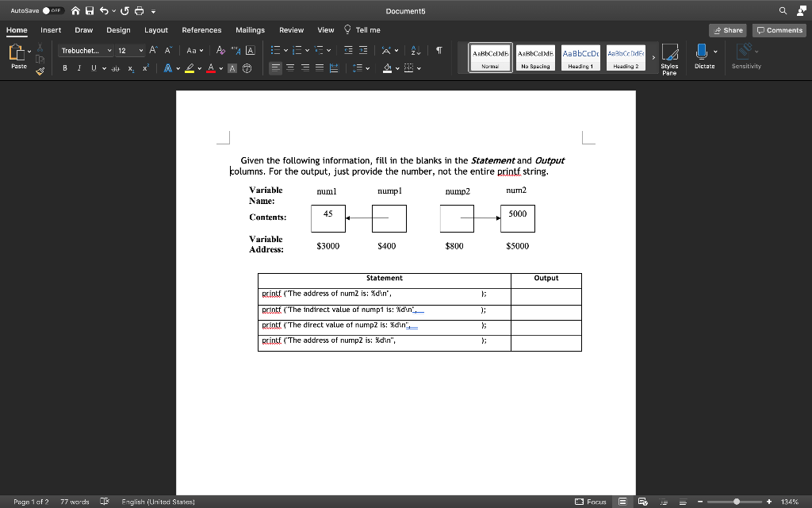Adjust the zoom slider handle
Image resolution: width=812 pixels, height=508 pixels.
click(x=737, y=502)
